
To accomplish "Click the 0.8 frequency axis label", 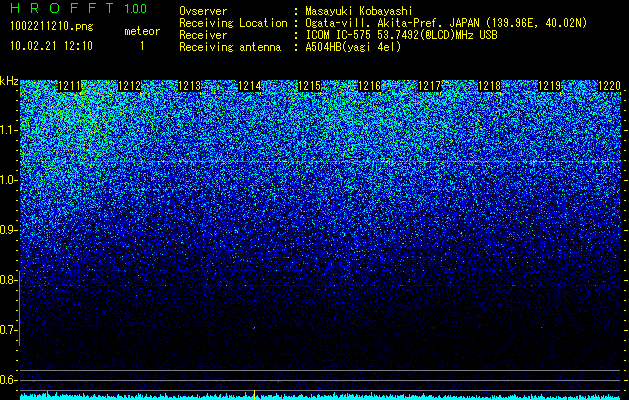I will coord(8,280).
